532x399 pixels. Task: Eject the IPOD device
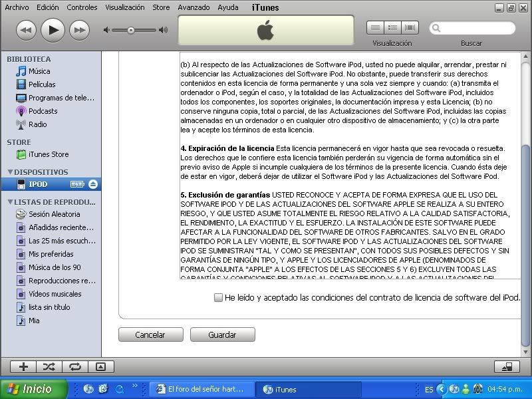(93, 184)
